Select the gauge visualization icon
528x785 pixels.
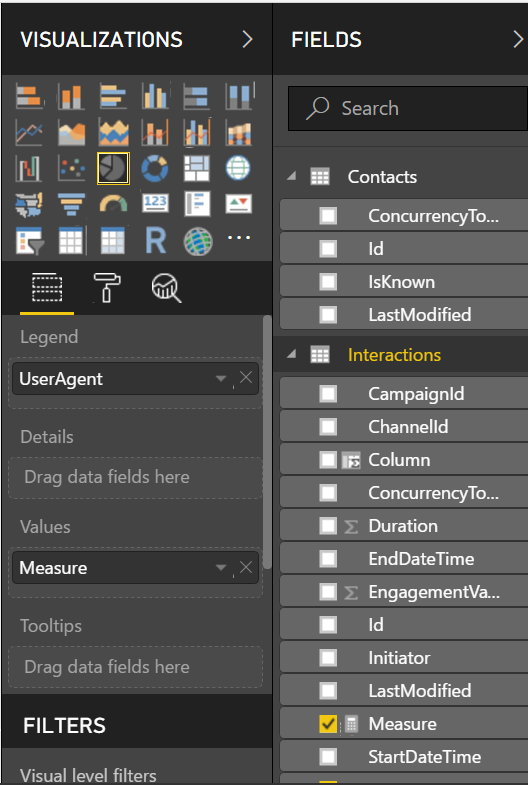[x=113, y=204]
